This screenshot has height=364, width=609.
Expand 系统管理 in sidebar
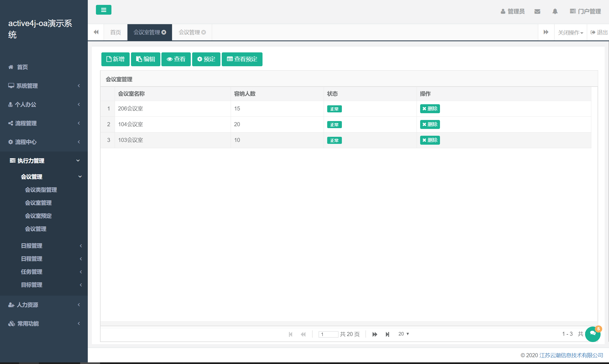[x=44, y=86]
